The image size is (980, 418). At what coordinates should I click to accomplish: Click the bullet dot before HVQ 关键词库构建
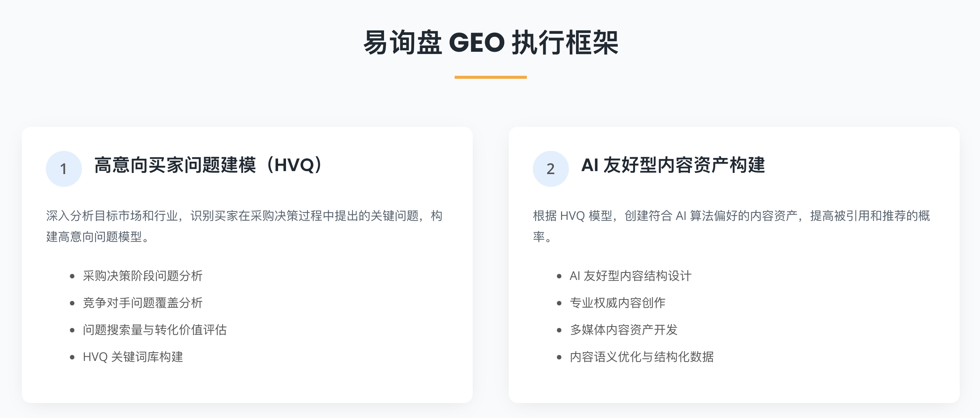coord(72,357)
